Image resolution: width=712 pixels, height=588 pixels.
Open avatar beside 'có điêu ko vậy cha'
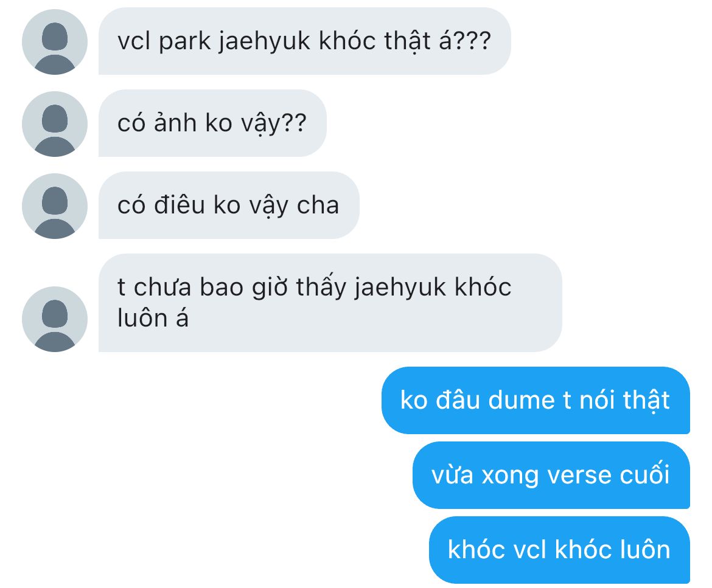point(55,206)
